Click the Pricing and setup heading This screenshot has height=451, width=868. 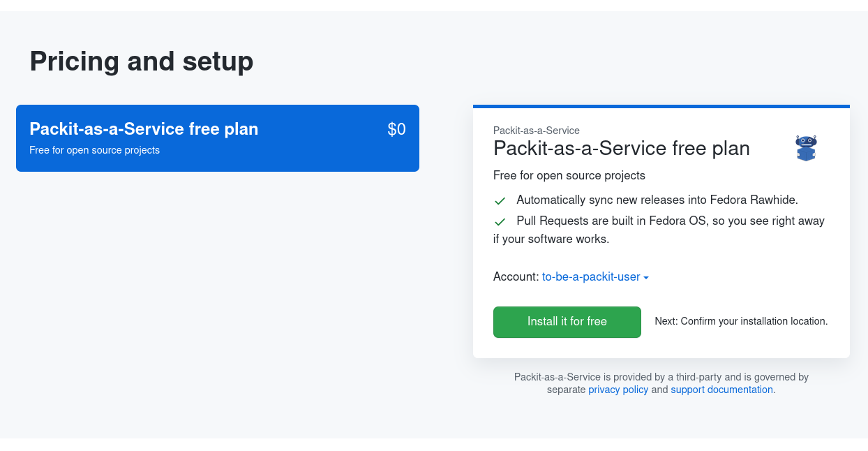point(142,61)
